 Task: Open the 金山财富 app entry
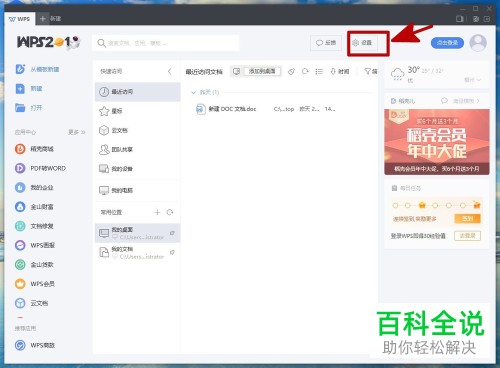click(34, 207)
